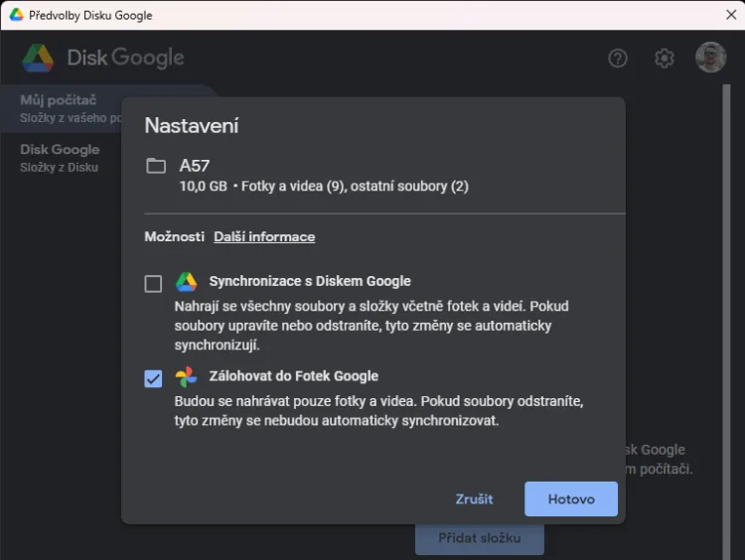This screenshot has width=745, height=560.
Task: Click the Google Drive icon beside Synchronizace option
Action: pos(187,282)
